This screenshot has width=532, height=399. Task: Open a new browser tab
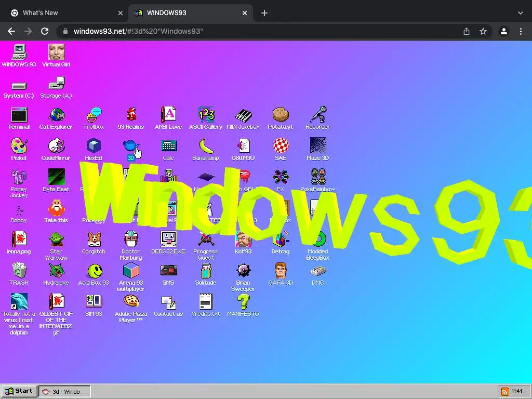coord(264,13)
